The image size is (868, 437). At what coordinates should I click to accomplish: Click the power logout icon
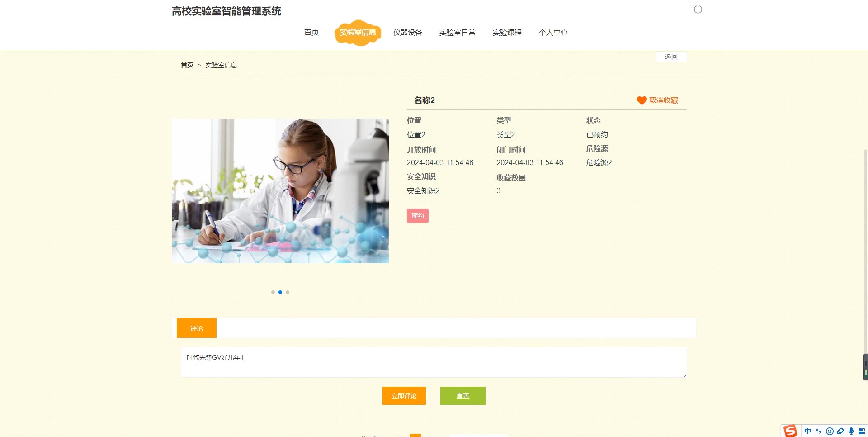[698, 9]
